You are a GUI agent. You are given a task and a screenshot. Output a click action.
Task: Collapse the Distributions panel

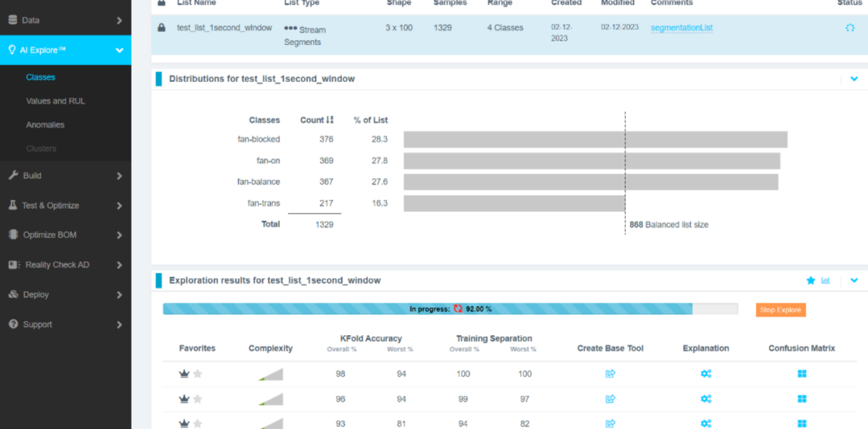tap(854, 79)
